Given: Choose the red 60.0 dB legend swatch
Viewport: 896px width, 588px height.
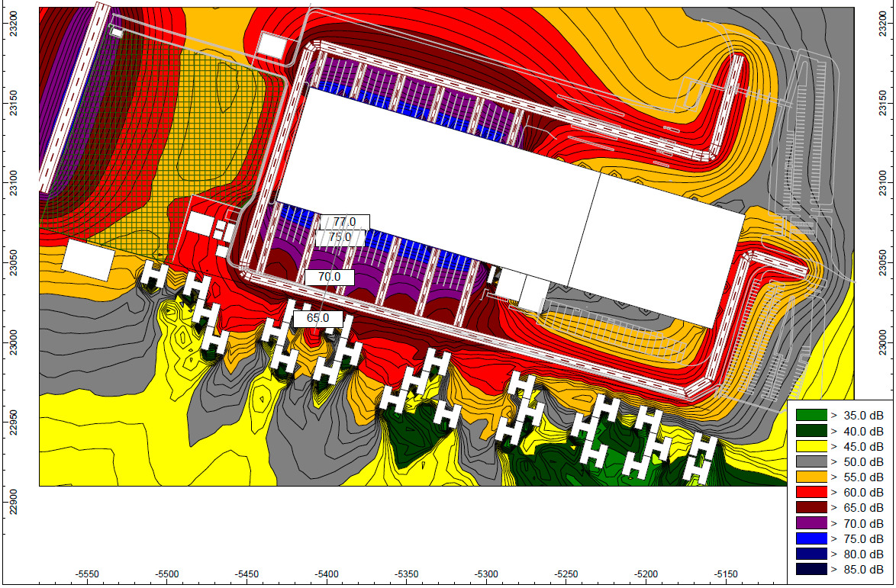Looking at the screenshot, I should pos(811,492).
